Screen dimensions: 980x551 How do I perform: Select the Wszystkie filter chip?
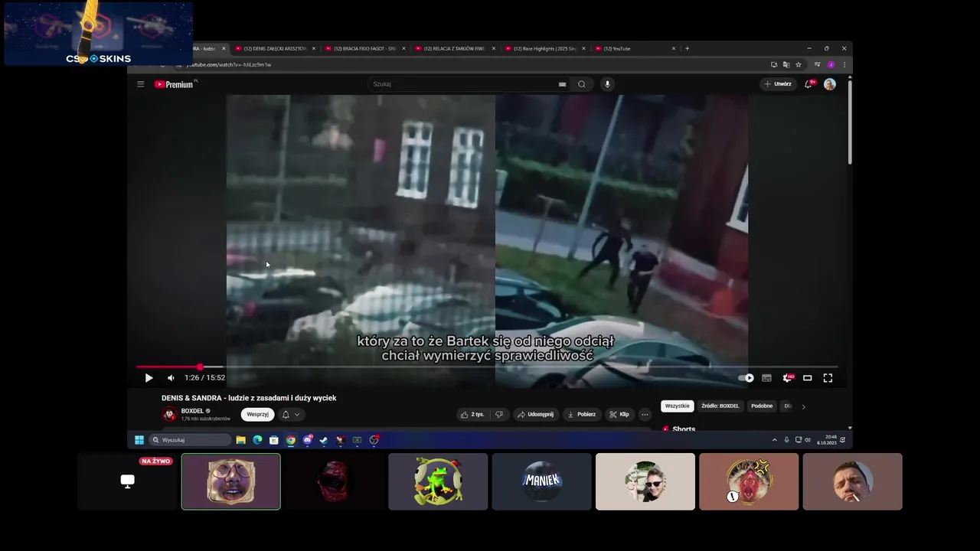pos(677,406)
